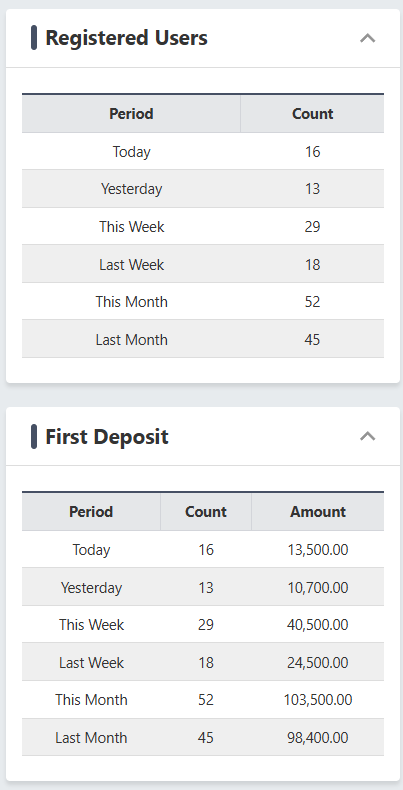Click the 52 count in Registered Users

(312, 302)
